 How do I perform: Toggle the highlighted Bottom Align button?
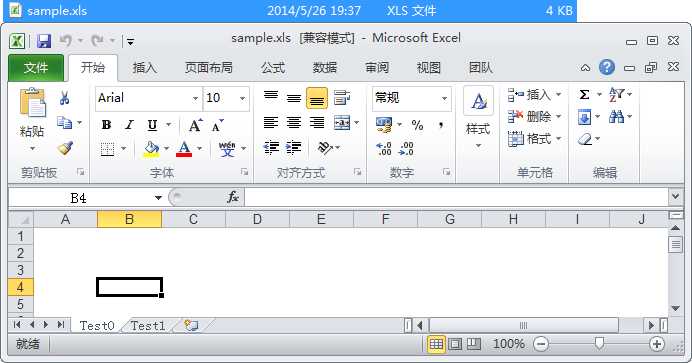tap(317, 98)
